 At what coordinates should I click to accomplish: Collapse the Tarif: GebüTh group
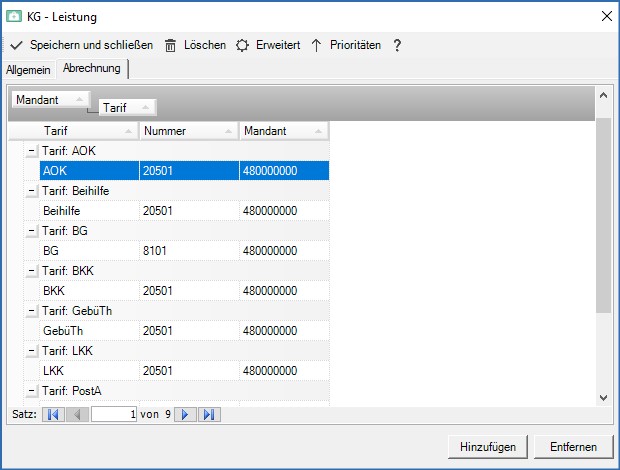[x=31, y=310]
